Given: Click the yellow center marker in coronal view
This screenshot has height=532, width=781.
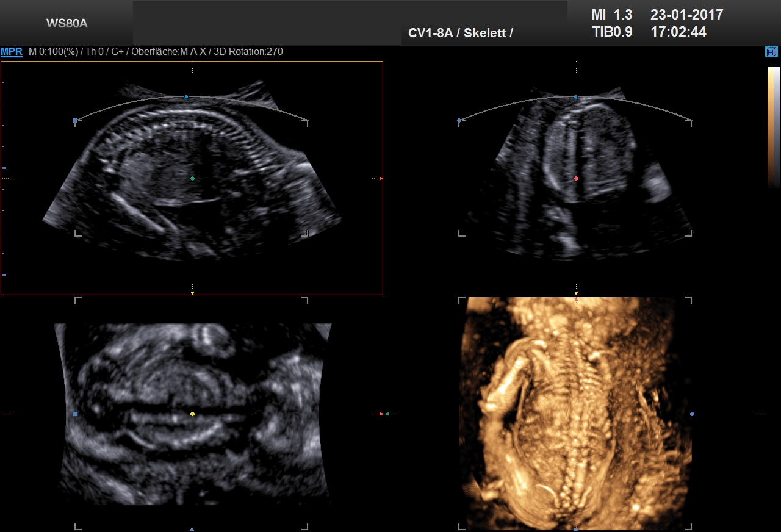Looking at the screenshot, I should (192, 414).
